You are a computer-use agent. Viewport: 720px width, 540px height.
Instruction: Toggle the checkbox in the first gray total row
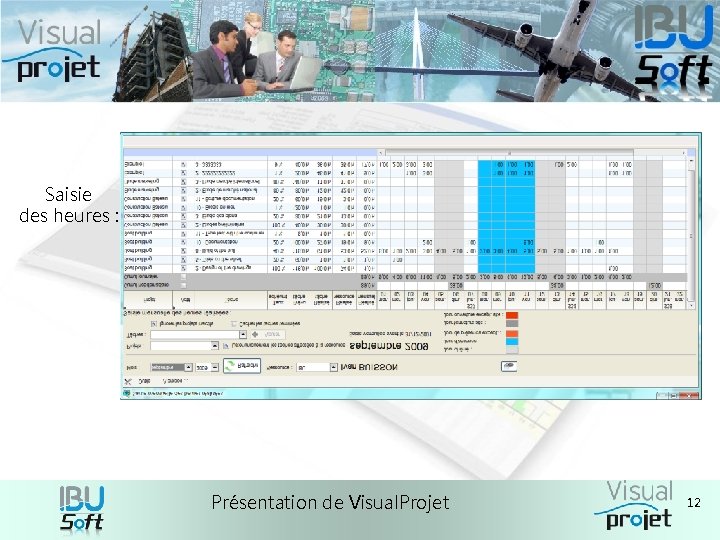pos(183,277)
